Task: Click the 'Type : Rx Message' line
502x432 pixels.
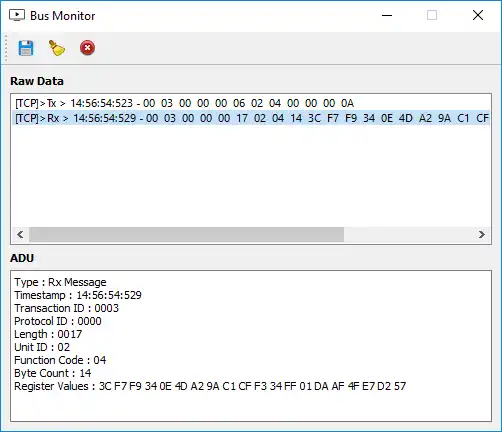Action: click(x=60, y=282)
